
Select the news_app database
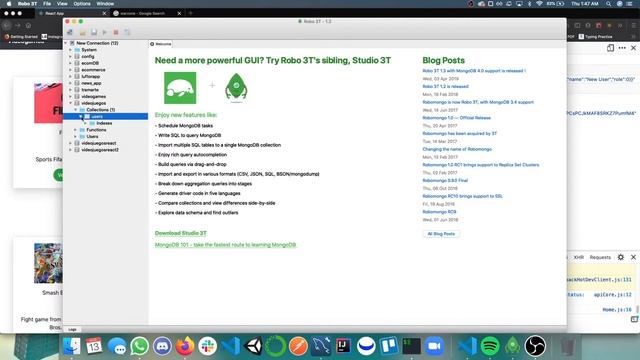point(91,83)
